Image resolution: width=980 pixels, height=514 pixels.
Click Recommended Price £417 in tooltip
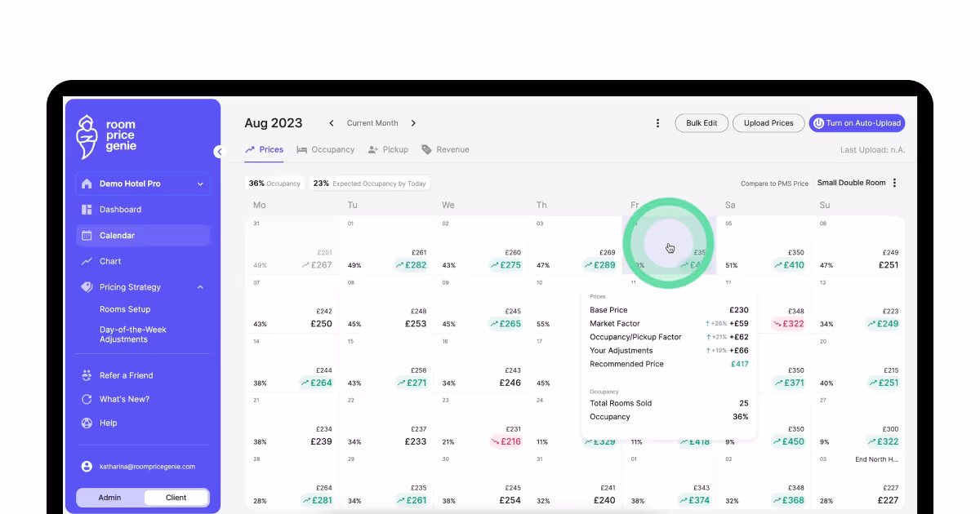[x=669, y=364]
